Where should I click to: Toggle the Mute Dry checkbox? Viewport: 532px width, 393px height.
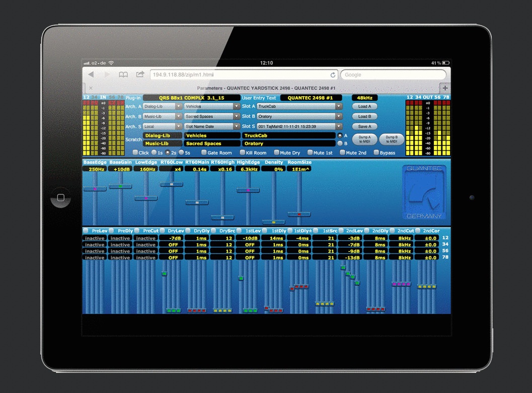coord(277,152)
